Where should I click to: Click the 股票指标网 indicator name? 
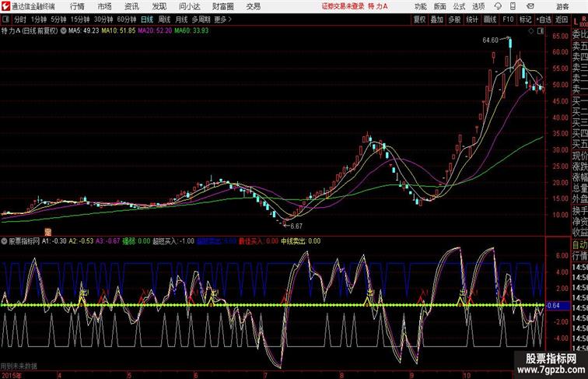24,241
